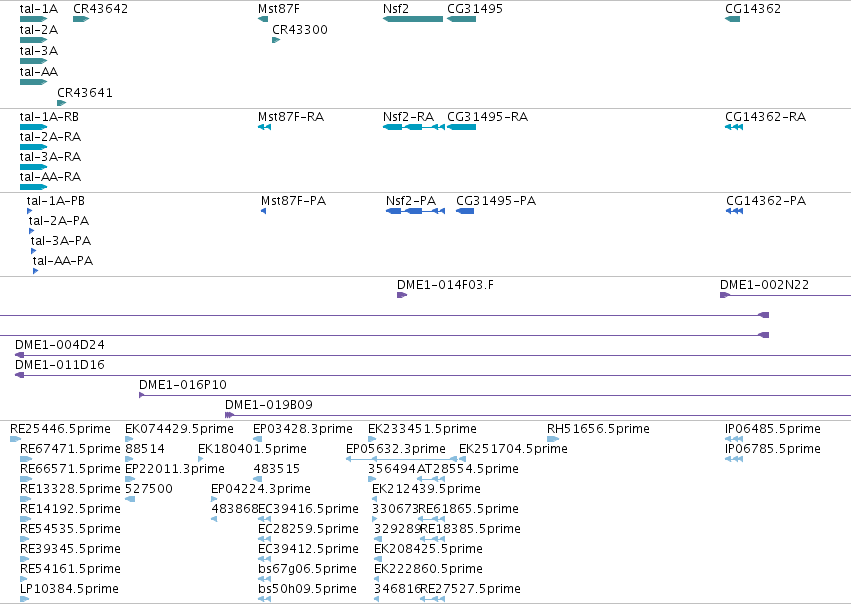Click EST EP04224.3prime
This screenshot has width=851, height=604.
(x=261, y=489)
